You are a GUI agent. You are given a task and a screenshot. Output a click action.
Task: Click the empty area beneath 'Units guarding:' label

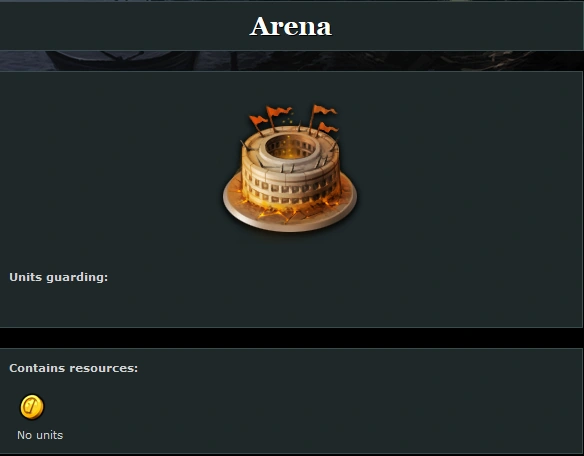(291, 305)
